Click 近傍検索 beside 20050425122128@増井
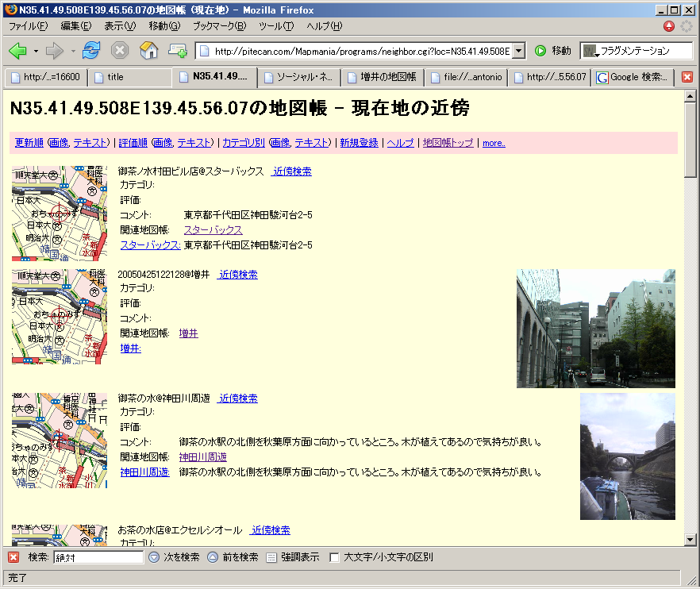 click(238, 275)
